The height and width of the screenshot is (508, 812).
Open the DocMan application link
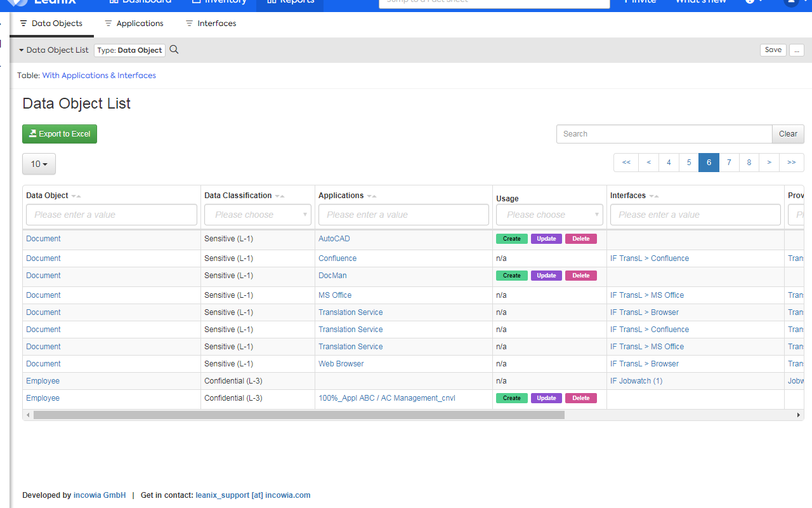332,276
